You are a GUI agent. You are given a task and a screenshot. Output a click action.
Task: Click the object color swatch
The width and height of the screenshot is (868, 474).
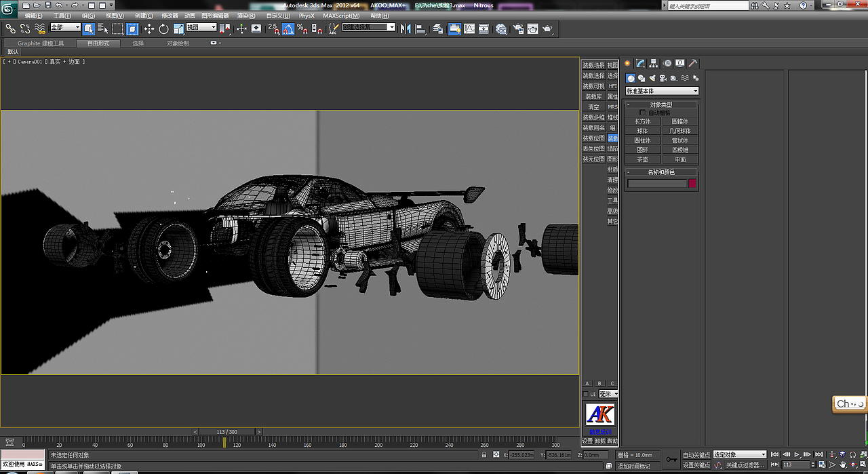(692, 183)
